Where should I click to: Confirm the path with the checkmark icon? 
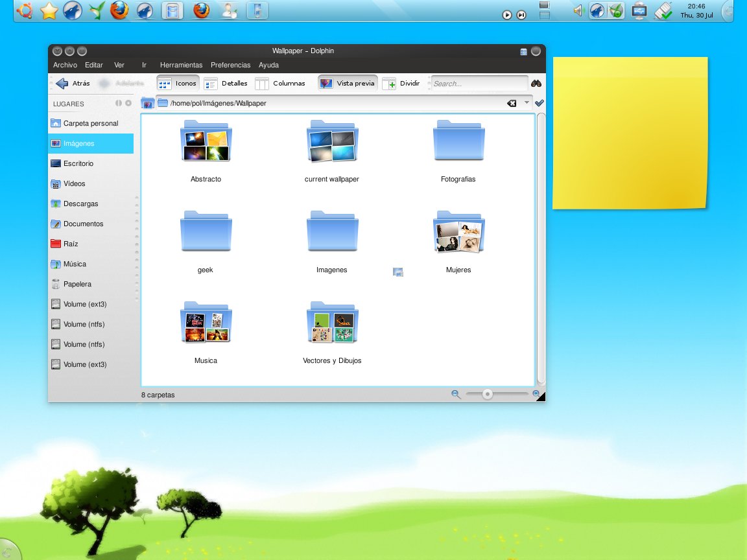539,103
